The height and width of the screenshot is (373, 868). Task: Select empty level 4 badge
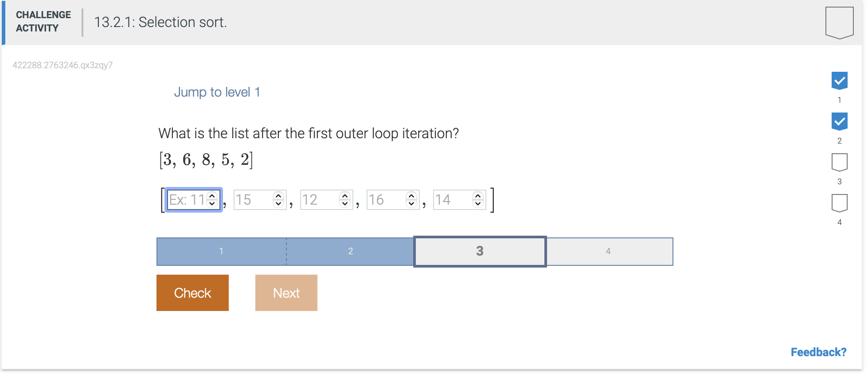click(x=839, y=203)
